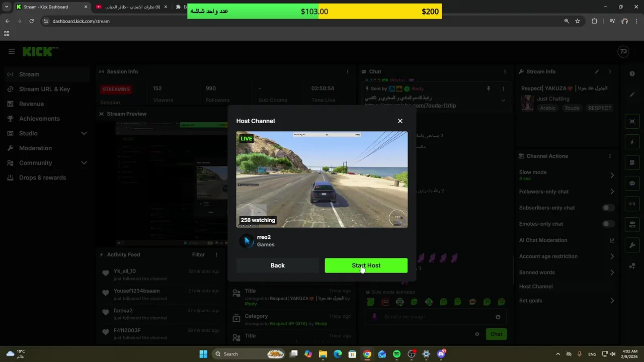Open chat settings gear icon
This screenshot has height=362, width=644.
tap(477, 334)
